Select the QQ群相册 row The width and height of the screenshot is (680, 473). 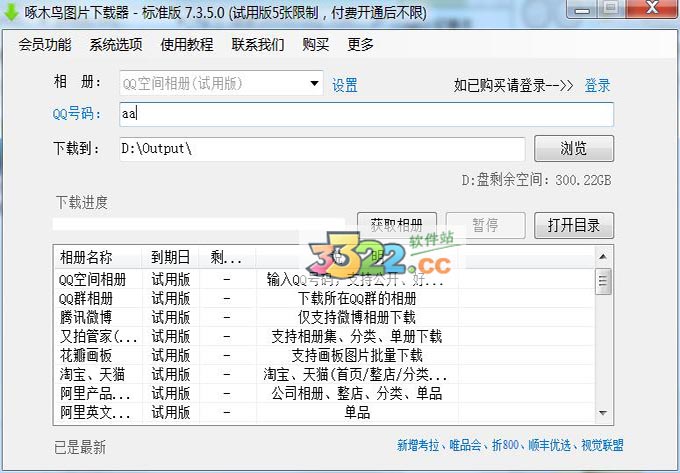324,298
